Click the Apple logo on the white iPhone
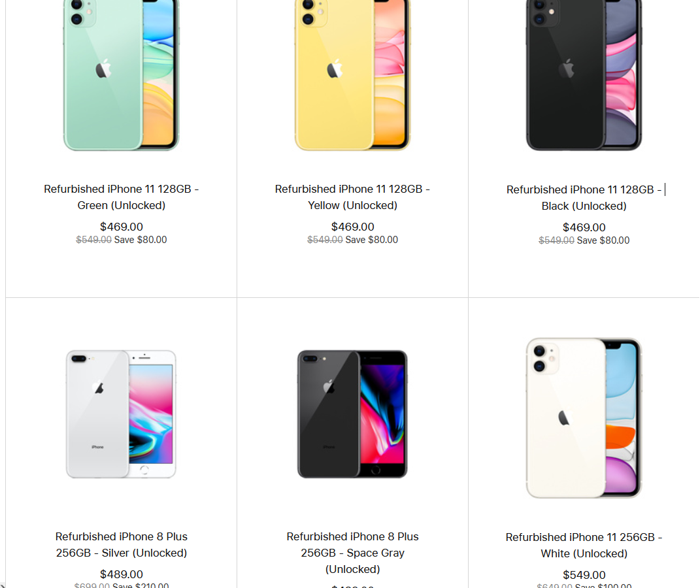This screenshot has height=588, width=700. point(564,417)
